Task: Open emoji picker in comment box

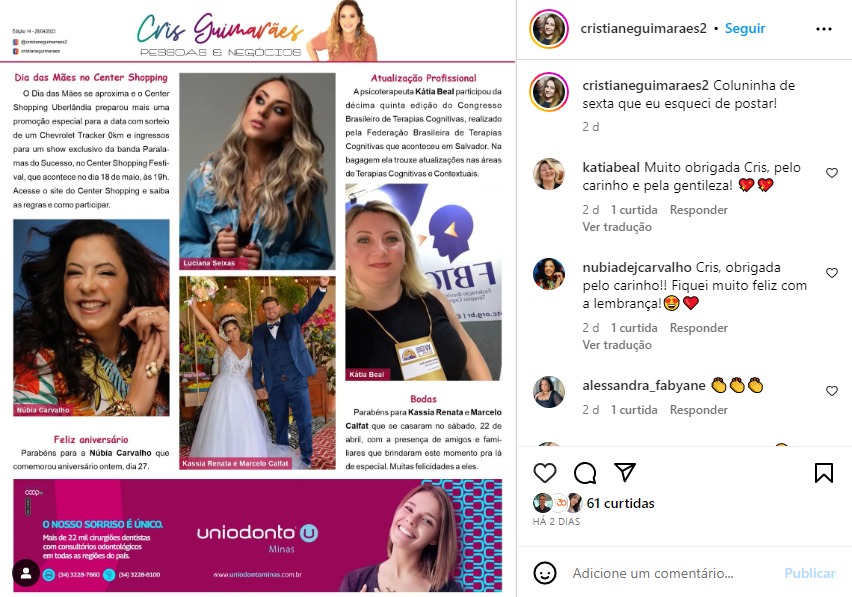Action: coord(544,573)
